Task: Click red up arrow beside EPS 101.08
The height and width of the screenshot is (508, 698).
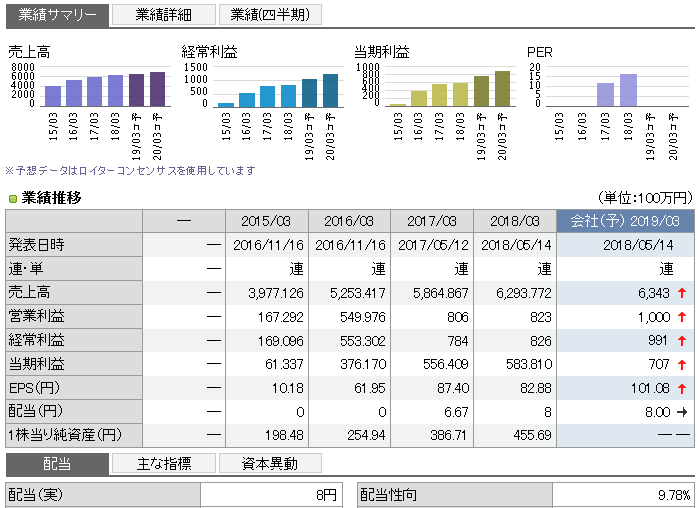Action: (x=682, y=389)
